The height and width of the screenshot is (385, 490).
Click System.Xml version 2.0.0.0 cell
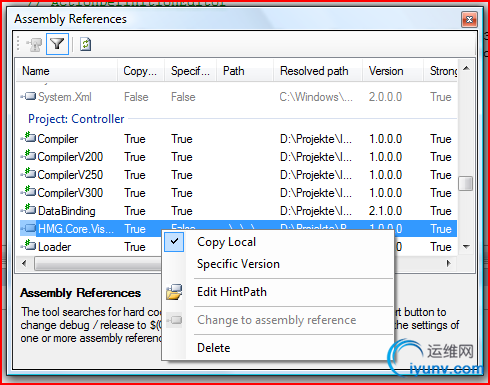coord(385,97)
